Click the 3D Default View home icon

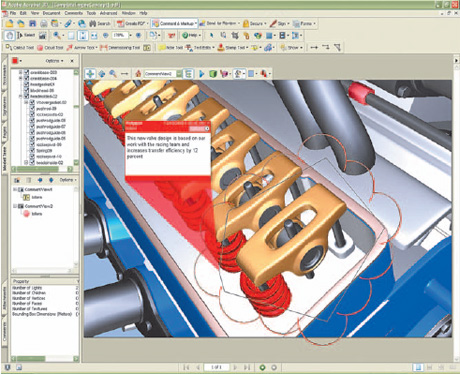pyautogui.click(x=138, y=73)
